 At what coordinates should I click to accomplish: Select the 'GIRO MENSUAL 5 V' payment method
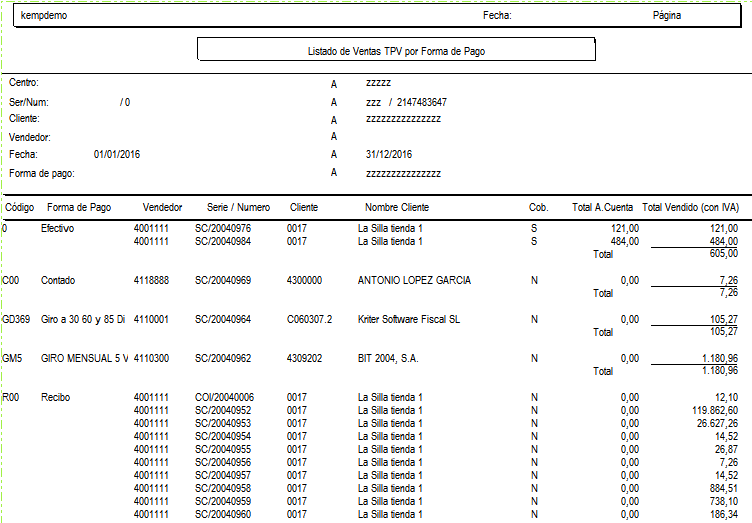(85, 359)
